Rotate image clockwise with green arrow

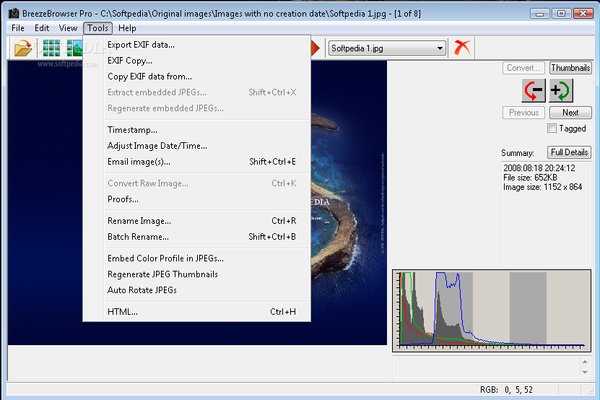click(x=561, y=90)
